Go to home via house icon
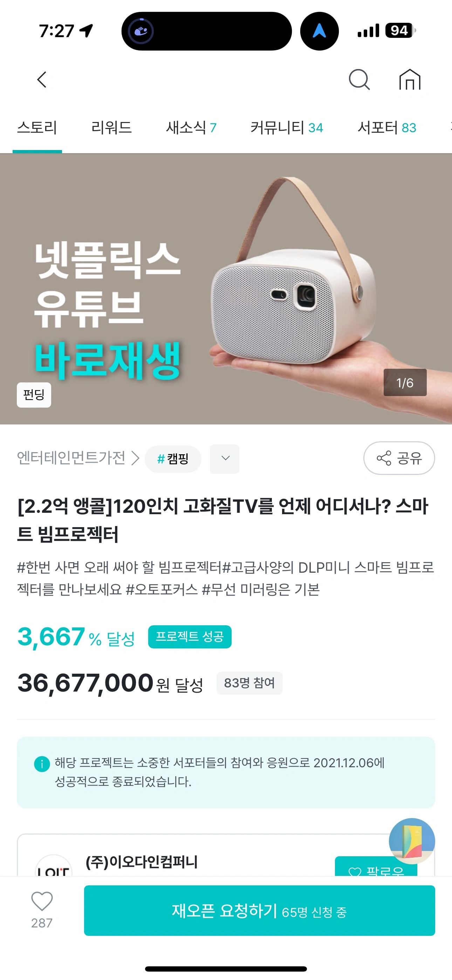The height and width of the screenshot is (980, 452). coord(410,80)
